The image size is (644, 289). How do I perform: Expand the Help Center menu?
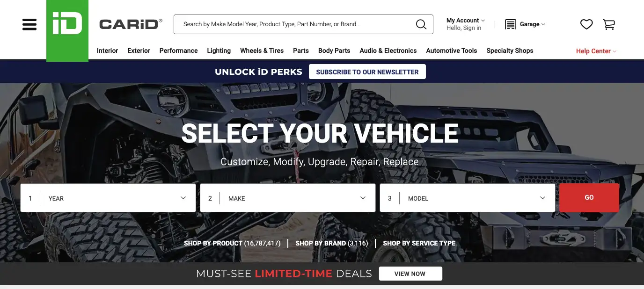pyautogui.click(x=596, y=51)
